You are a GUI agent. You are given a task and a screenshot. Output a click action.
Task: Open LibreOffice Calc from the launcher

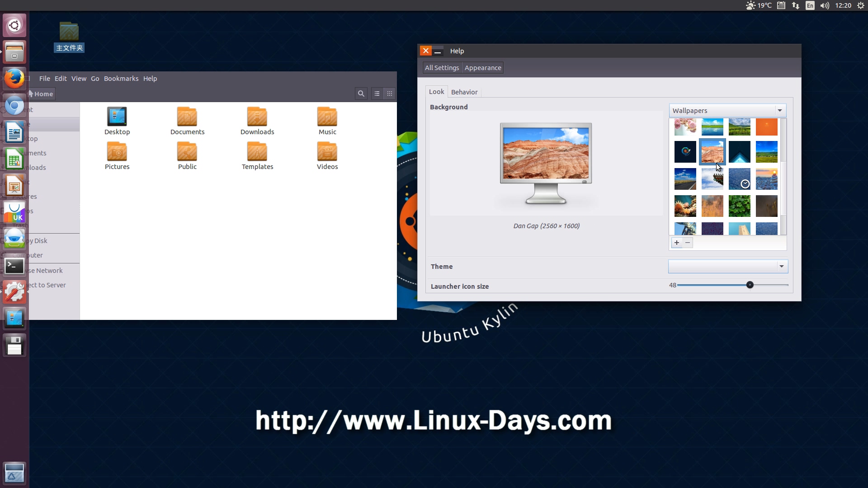tap(14, 160)
